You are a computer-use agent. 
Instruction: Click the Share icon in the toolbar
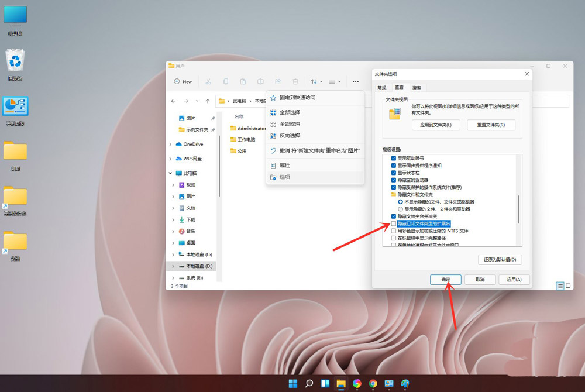tap(278, 81)
